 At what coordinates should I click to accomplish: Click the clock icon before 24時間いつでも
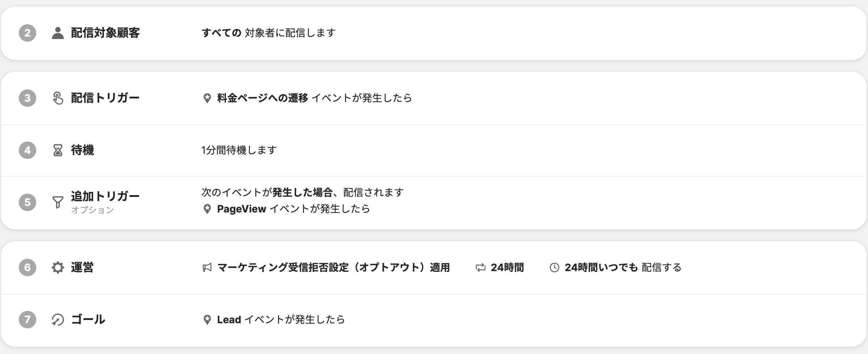pos(554,267)
